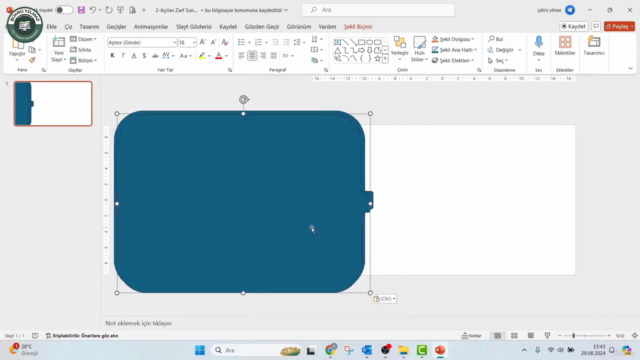
Task: Expand the Yerleştir (Arrange) dropdown
Action: [x=400, y=49]
